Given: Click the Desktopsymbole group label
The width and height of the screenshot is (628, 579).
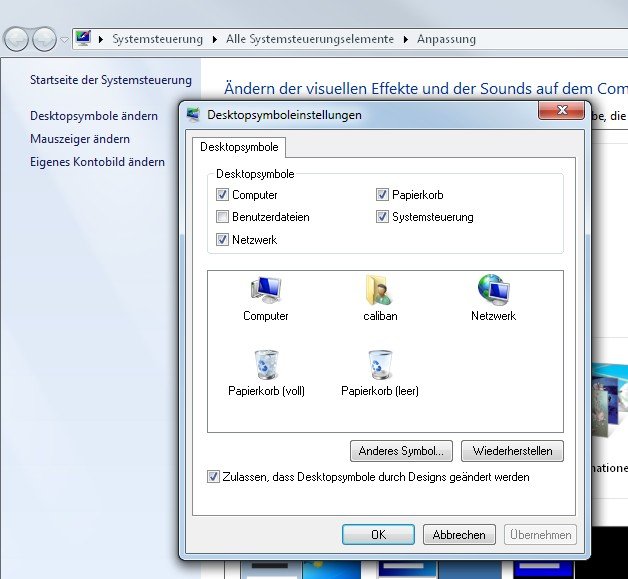Looking at the screenshot, I should 255,174.
